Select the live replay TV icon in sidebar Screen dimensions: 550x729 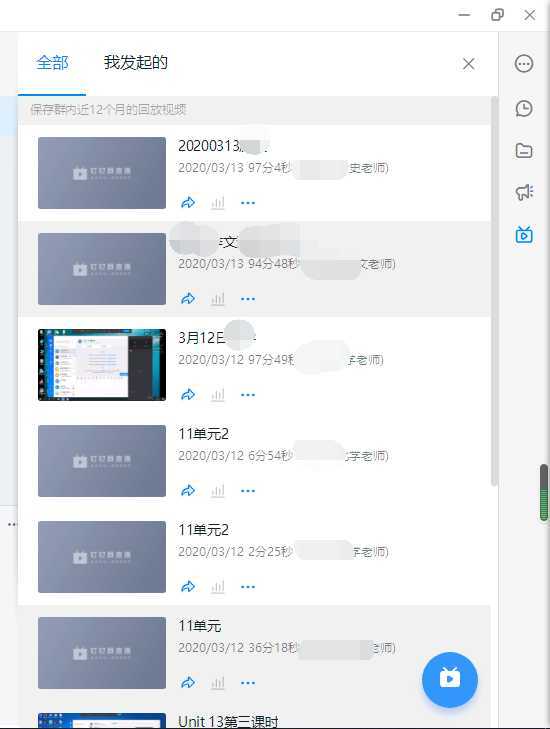coord(524,234)
